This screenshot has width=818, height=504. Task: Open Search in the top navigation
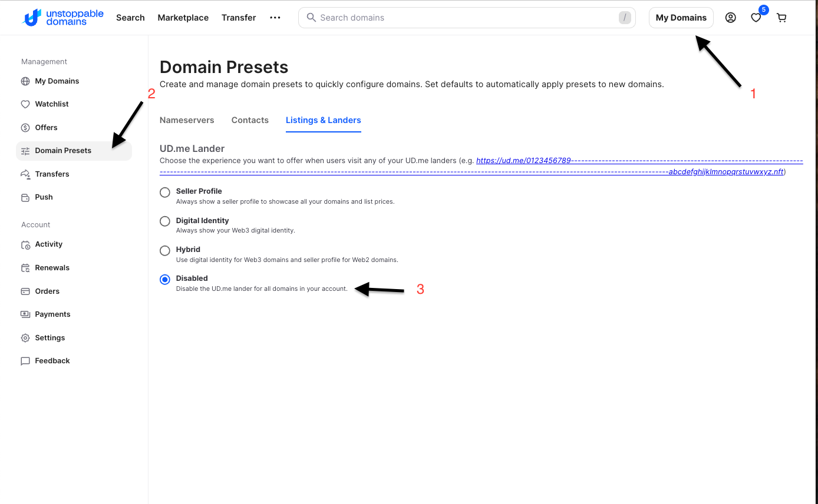click(130, 18)
